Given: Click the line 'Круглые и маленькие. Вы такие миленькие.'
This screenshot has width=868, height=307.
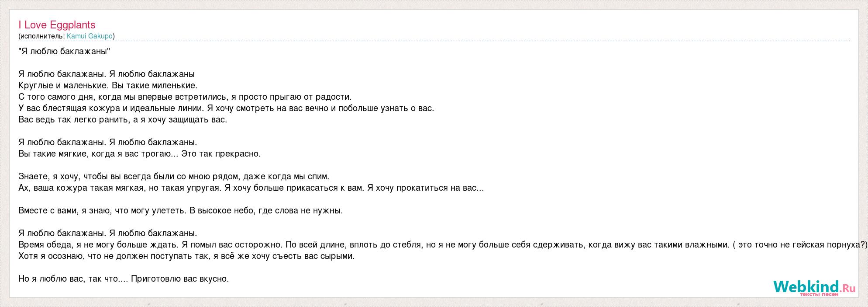Looking at the screenshot, I should pyautogui.click(x=108, y=86).
